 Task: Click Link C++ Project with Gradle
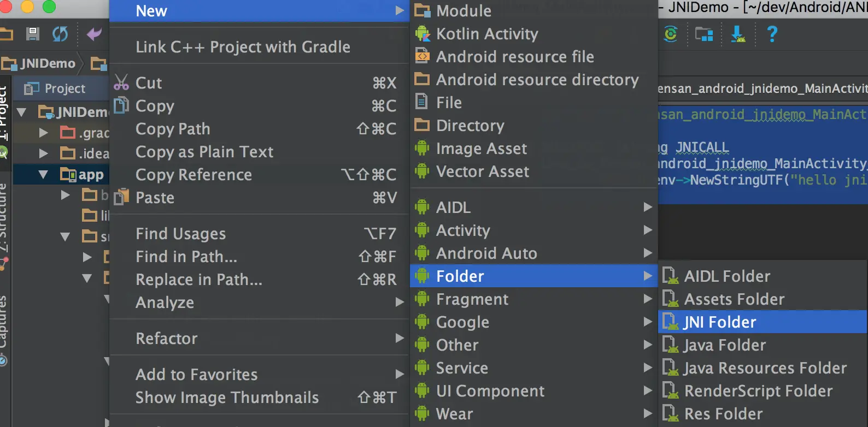(x=243, y=47)
